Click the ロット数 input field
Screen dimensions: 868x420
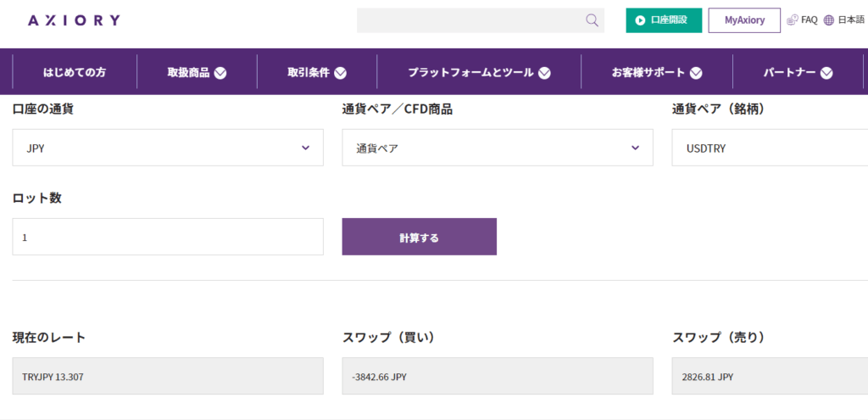(x=168, y=237)
